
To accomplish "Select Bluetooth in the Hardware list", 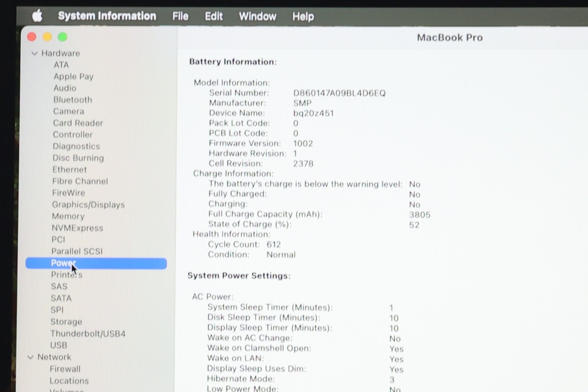I will tap(72, 100).
